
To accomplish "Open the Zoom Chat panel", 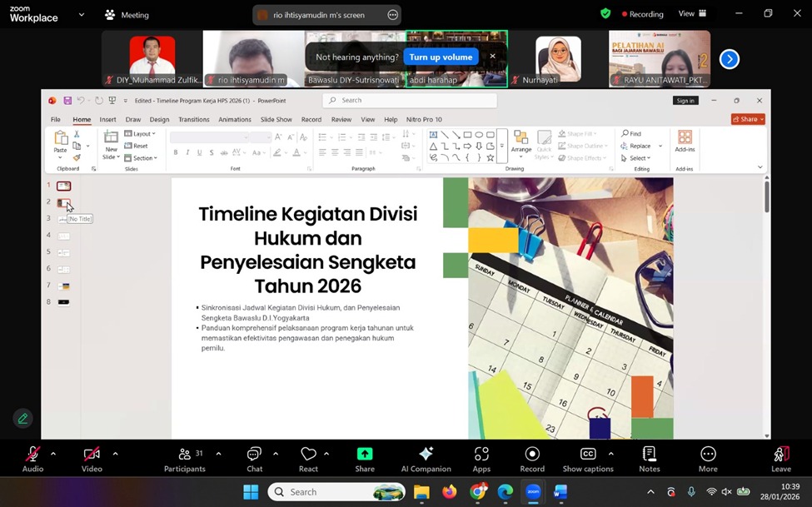I will tap(254, 459).
